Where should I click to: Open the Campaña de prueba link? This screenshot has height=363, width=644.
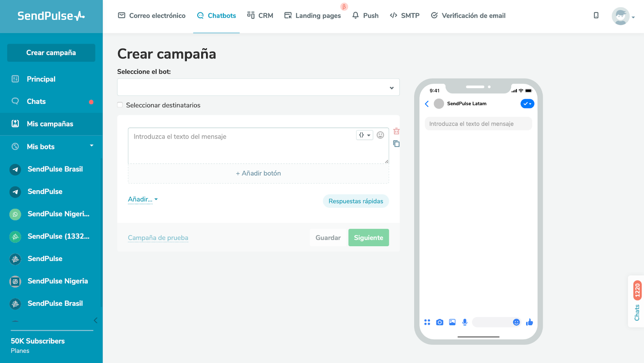[x=158, y=238]
